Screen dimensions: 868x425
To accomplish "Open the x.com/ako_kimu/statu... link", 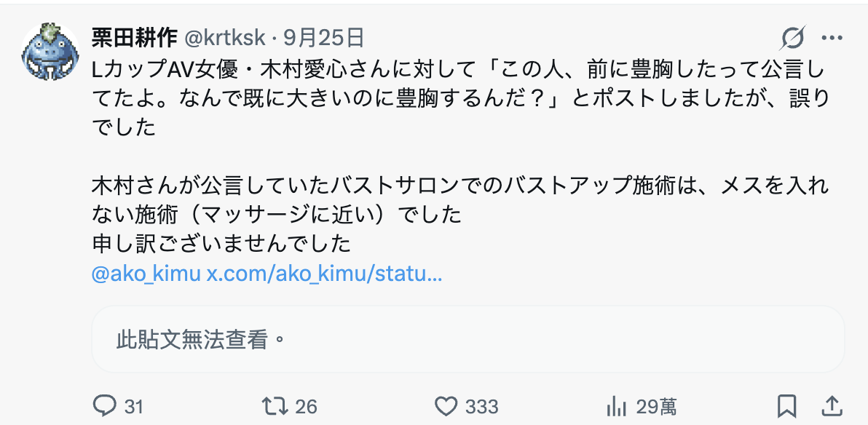I will tap(324, 275).
